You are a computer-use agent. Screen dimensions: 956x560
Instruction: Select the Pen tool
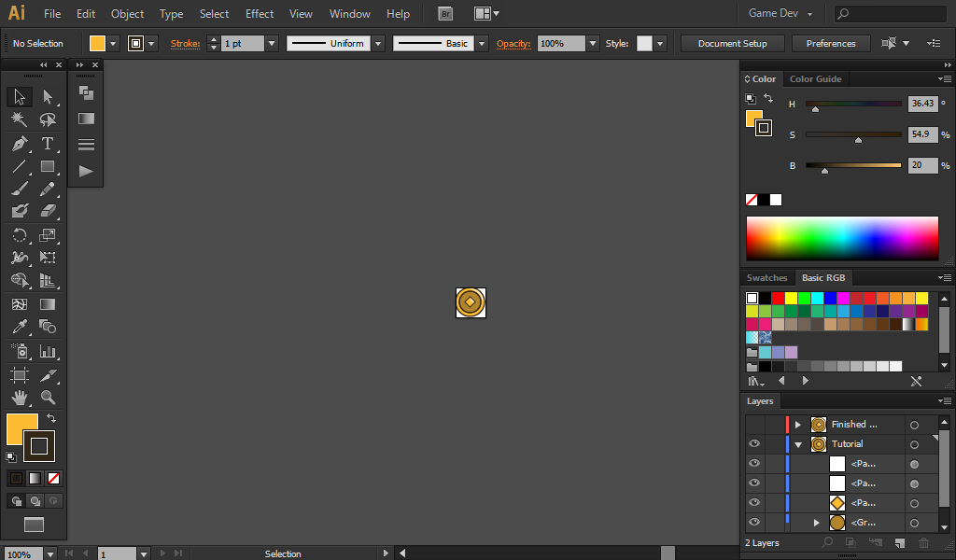(20, 144)
